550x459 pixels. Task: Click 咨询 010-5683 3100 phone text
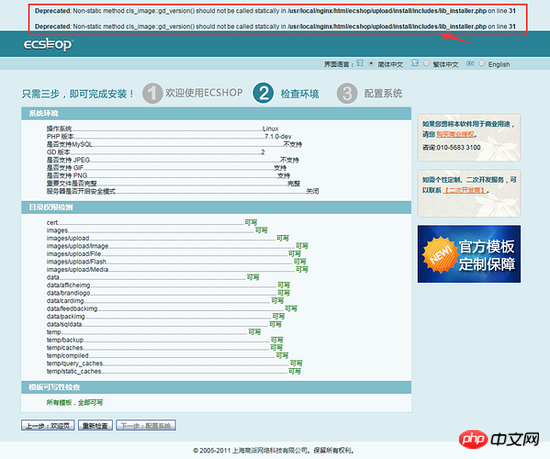[451, 148]
